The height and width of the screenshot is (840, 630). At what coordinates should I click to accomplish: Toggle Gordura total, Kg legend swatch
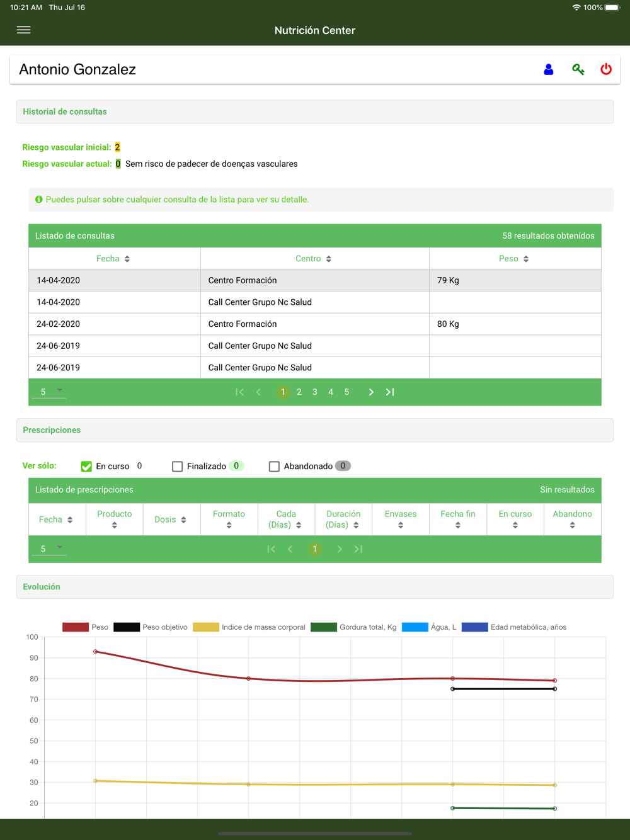tap(324, 627)
